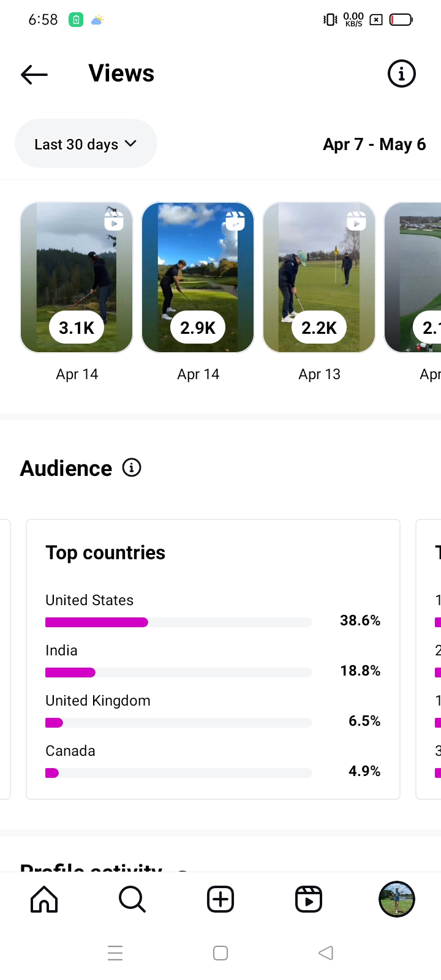The width and height of the screenshot is (441, 980).
Task: Tap the Top countries card heading
Action: 105,552
